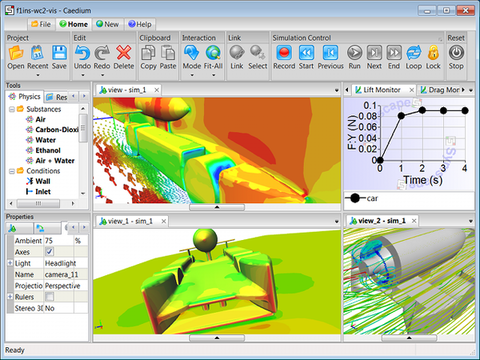Open the Recent projects calendar icon
480x360 pixels.
37,53
